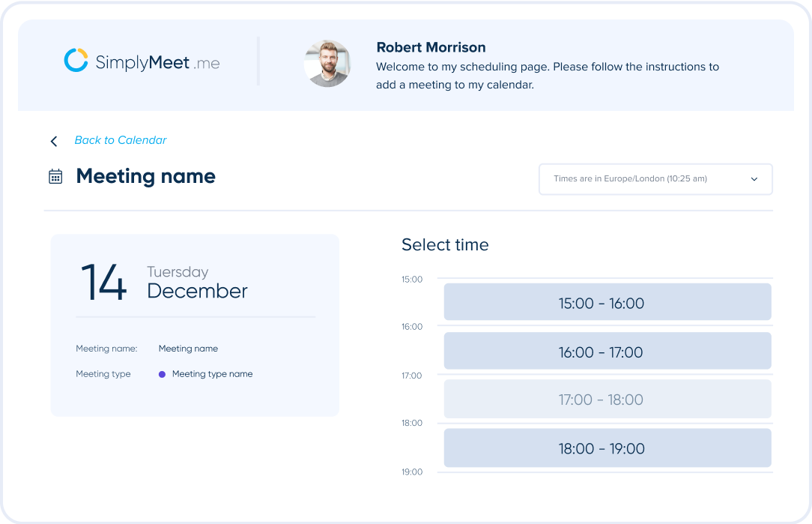Click the Meeting type name value
The width and height of the screenshot is (812, 524).
(212, 374)
